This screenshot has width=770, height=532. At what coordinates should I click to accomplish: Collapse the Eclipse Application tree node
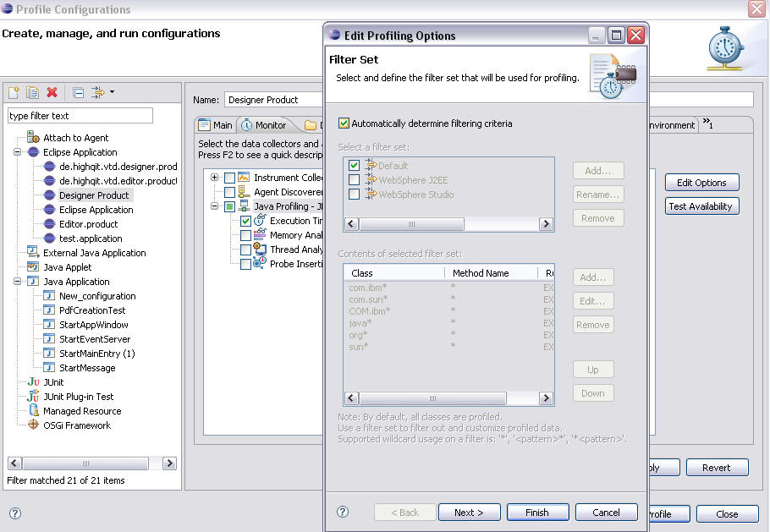(x=17, y=152)
